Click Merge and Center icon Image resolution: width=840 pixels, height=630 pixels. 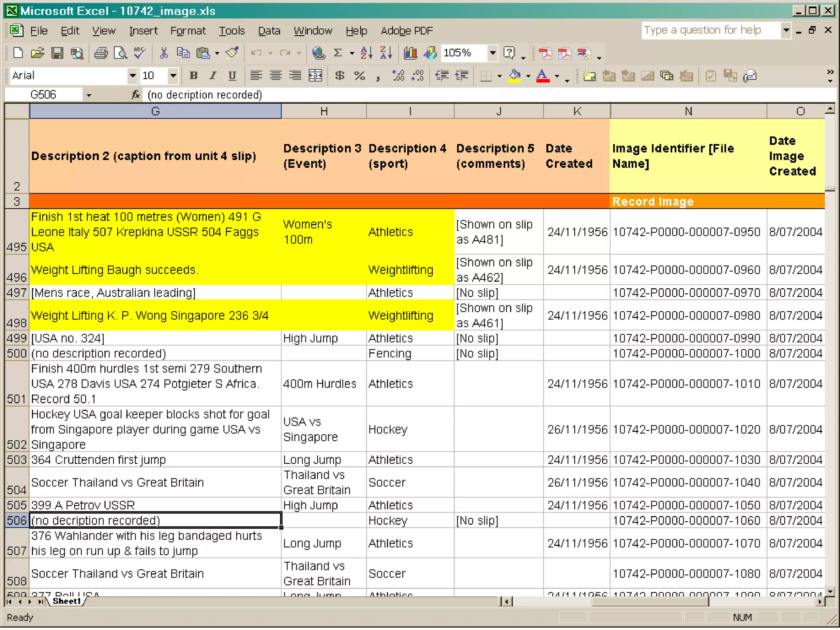coord(315,76)
